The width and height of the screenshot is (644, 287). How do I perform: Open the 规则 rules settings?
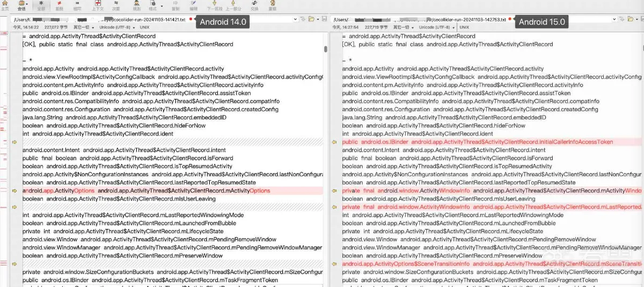click(x=137, y=5)
